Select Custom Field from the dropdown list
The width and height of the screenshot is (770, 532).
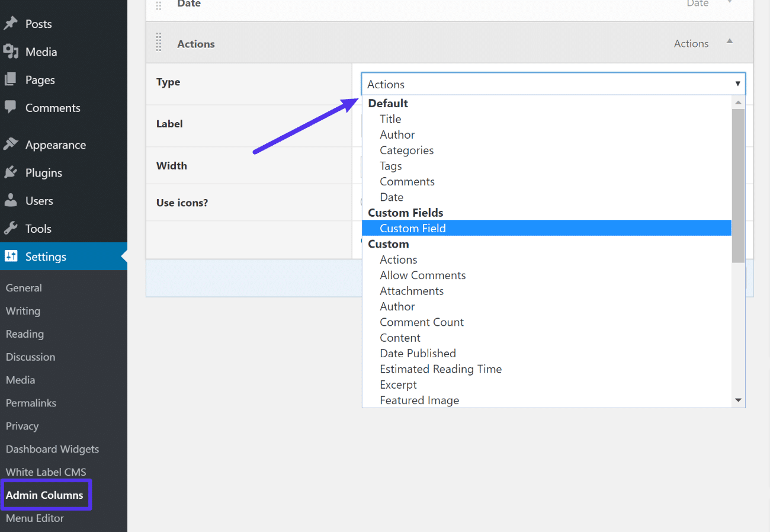(x=413, y=227)
